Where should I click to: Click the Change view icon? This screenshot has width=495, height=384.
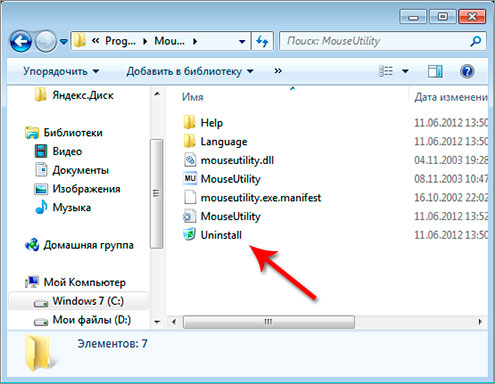coord(386,71)
